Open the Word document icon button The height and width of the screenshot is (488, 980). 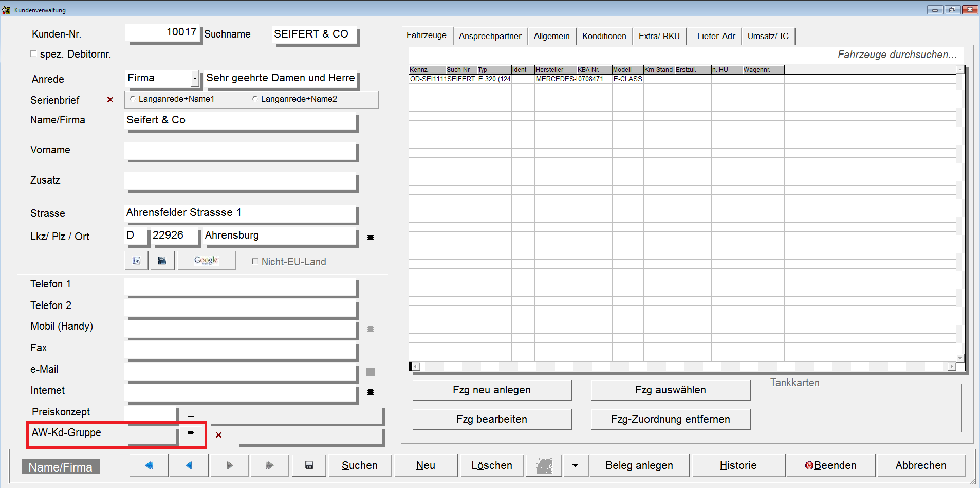[136, 261]
